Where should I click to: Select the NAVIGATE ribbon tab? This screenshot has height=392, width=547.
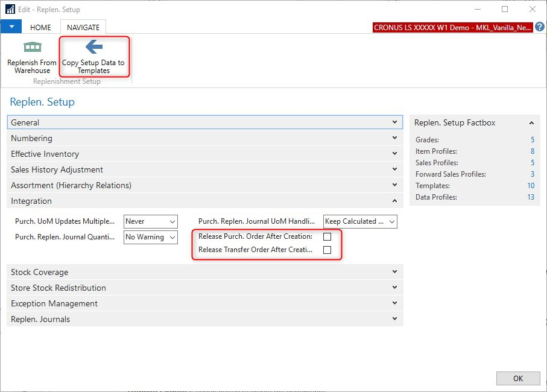[x=83, y=28]
